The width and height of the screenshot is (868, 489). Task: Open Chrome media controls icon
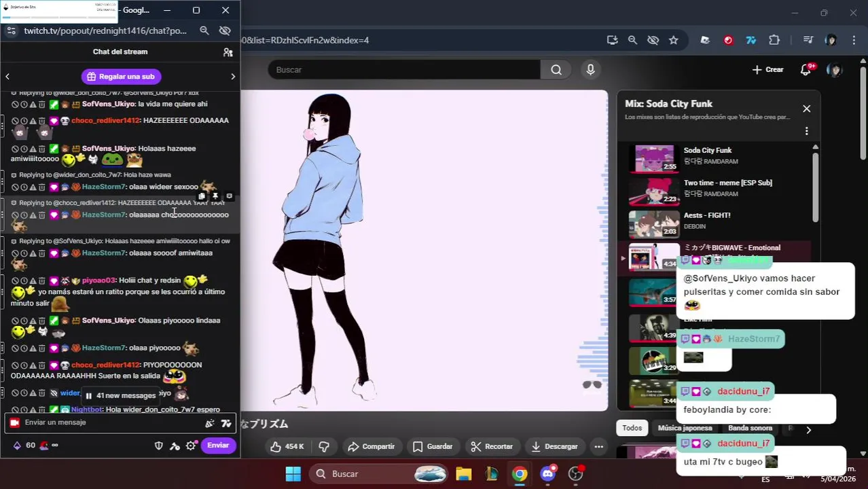tap(808, 40)
